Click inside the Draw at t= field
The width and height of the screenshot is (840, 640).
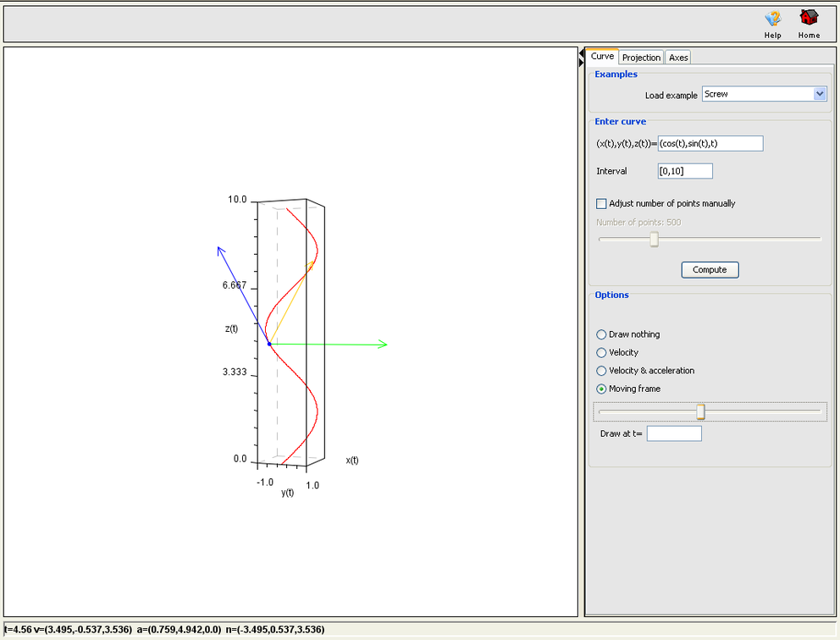click(x=674, y=433)
